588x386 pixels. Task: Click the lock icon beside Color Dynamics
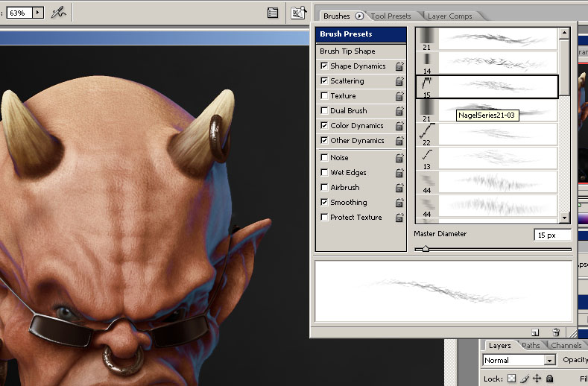tap(399, 126)
